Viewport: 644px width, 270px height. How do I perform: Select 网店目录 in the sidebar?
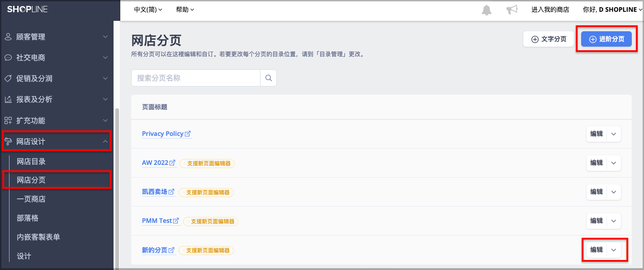31,161
